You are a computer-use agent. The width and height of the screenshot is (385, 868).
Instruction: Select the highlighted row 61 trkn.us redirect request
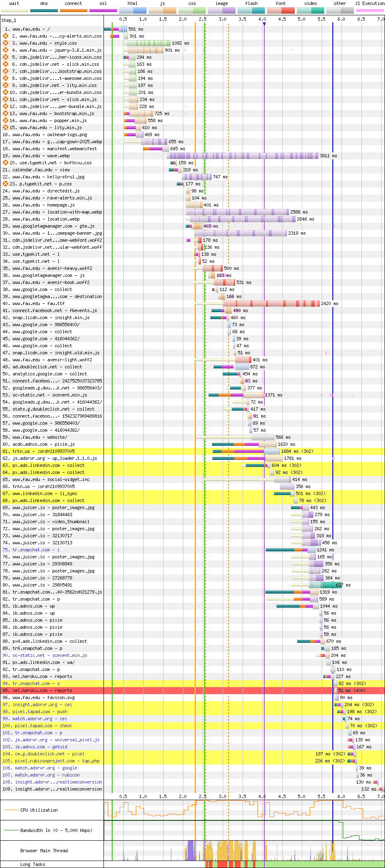pos(192,451)
